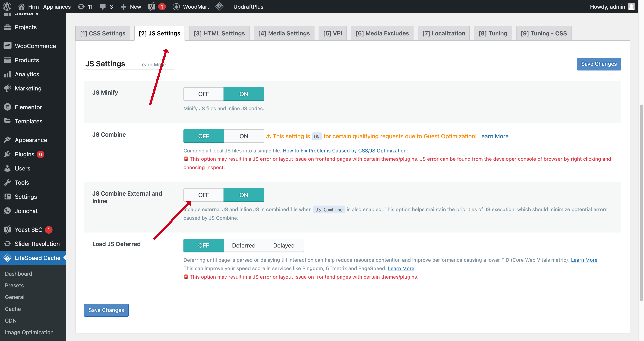
Task: Switch to [1] CSS Settings tab
Action: click(x=103, y=33)
